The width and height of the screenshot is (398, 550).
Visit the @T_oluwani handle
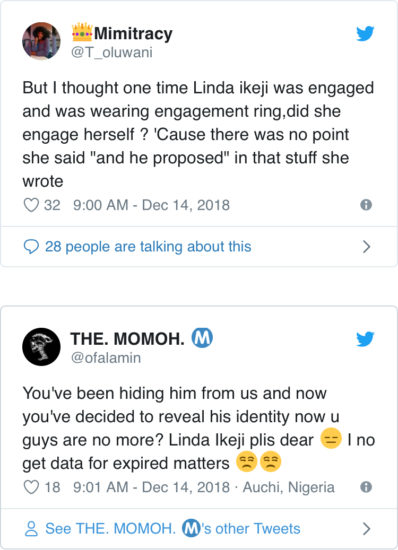click(112, 53)
